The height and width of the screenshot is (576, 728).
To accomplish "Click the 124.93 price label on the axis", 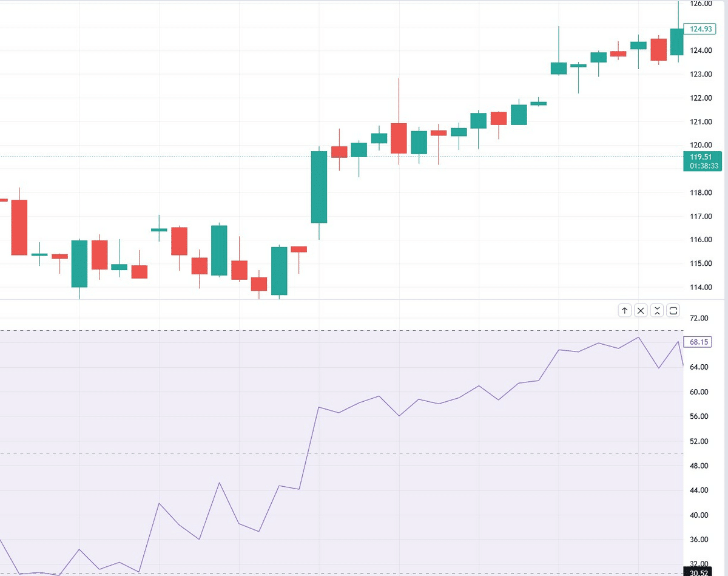I will click(x=699, y=29).
